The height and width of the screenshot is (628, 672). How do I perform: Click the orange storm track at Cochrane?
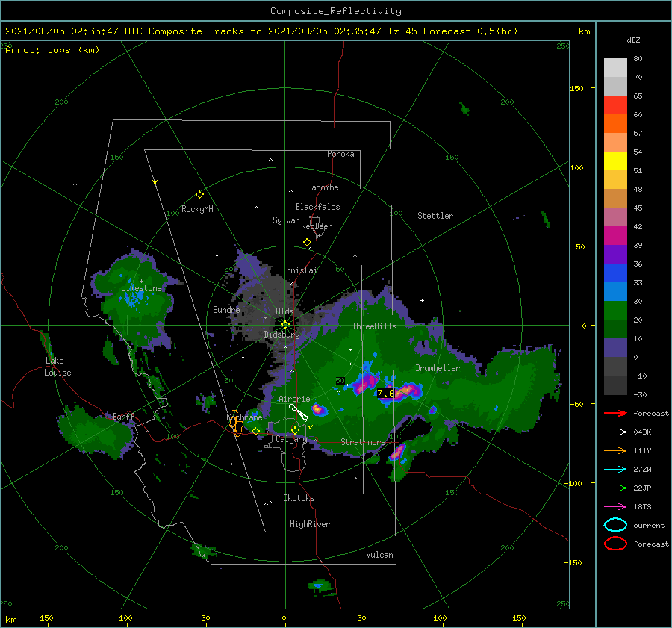(236, 423)
